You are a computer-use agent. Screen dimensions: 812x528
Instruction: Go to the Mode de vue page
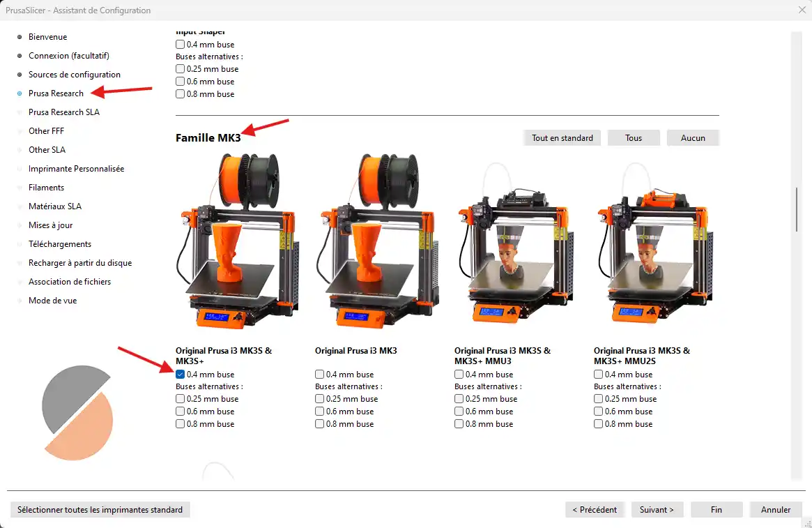click(52, 301)
